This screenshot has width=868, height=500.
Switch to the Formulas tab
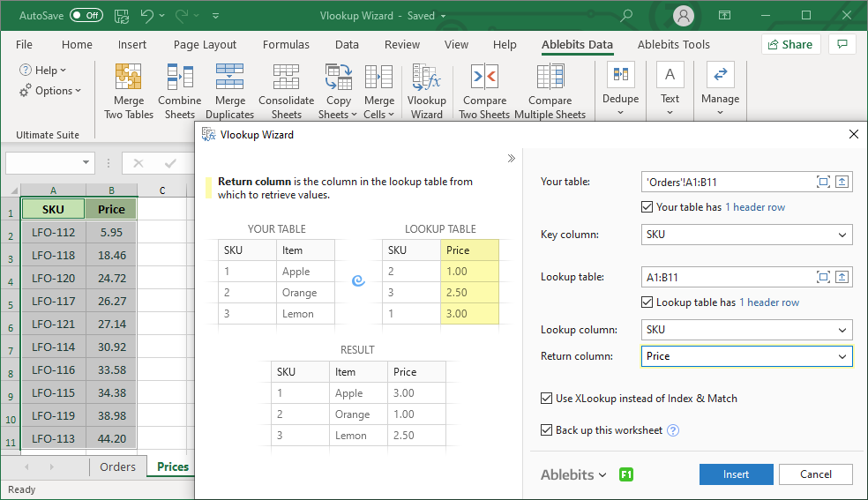(x=286, y=44)
